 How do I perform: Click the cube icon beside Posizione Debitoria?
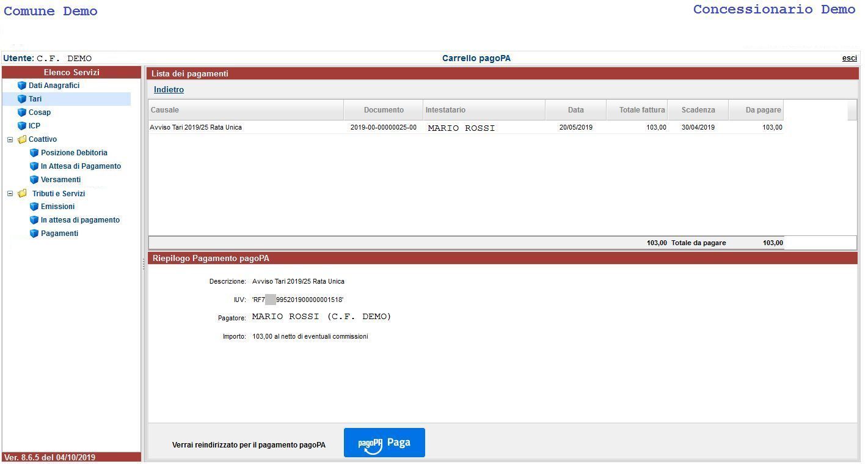(x=34, y=153)
